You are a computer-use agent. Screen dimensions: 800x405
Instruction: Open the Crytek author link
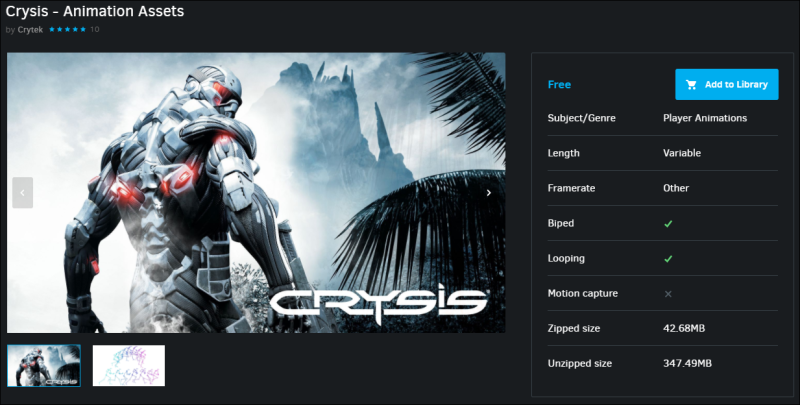30,30
